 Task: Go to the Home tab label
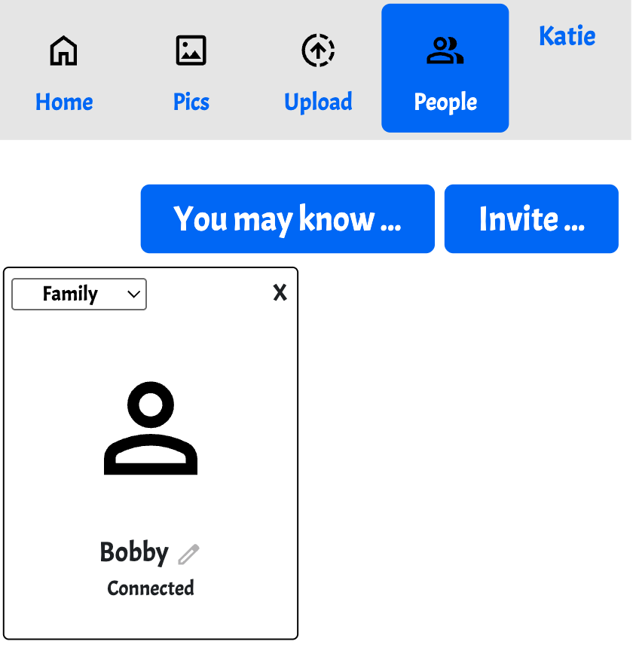coord(64,102)
